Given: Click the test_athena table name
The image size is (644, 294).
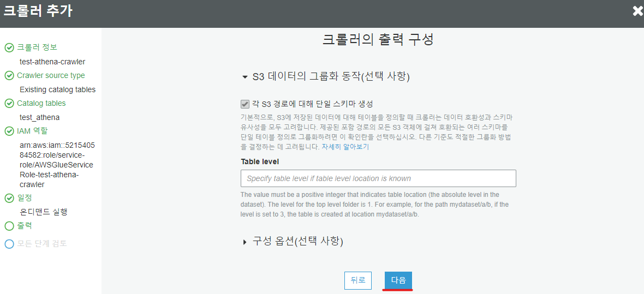Looking at the screenshot, I should (x=39, y=117).
